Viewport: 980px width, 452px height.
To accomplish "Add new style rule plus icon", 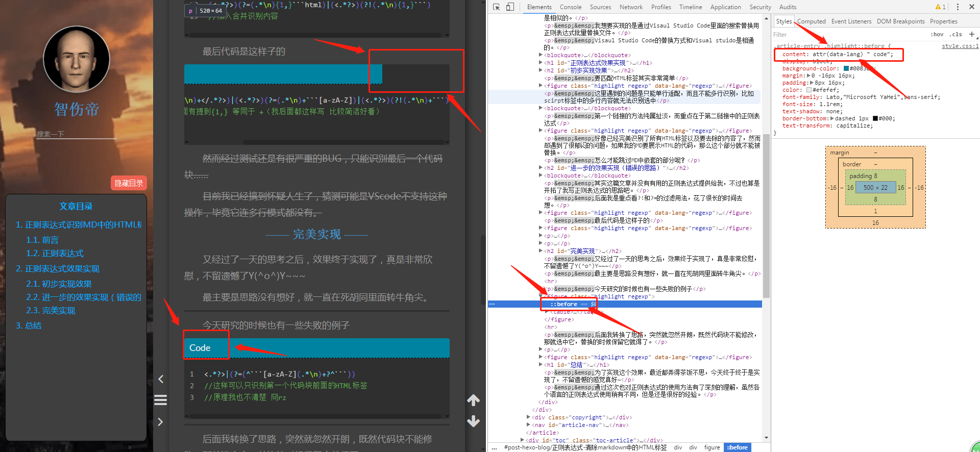I will click(971, 34).
